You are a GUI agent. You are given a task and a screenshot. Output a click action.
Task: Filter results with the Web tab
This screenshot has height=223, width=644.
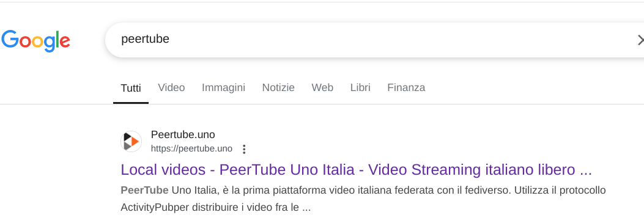(322, 88)
